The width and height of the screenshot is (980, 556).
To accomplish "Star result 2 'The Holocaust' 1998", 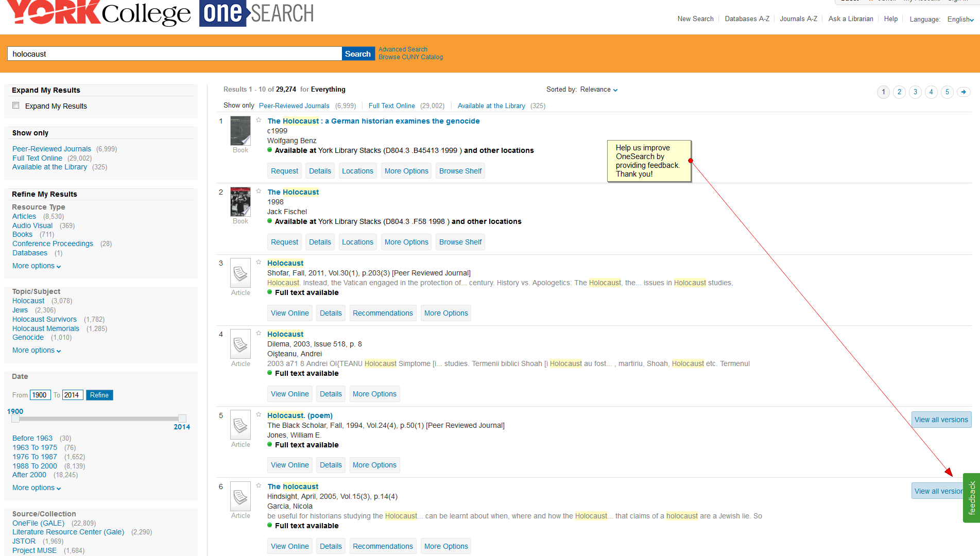I will point(259,191).
